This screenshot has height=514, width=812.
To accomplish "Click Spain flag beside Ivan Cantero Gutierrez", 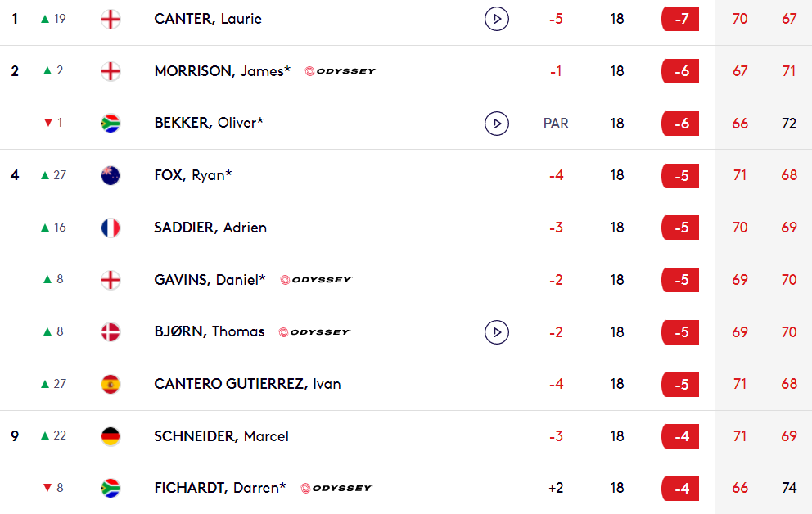I will tap(111, 384).
